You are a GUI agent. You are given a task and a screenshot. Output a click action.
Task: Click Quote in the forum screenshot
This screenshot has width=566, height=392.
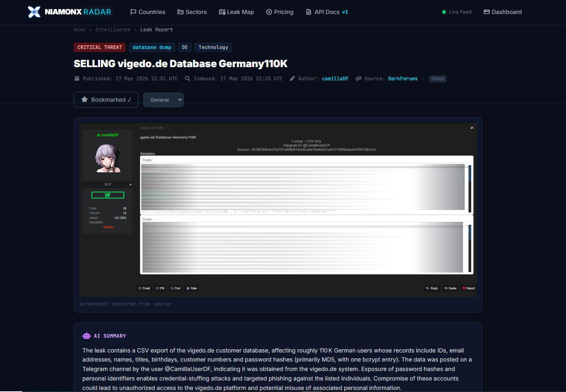tap(450, 288)
